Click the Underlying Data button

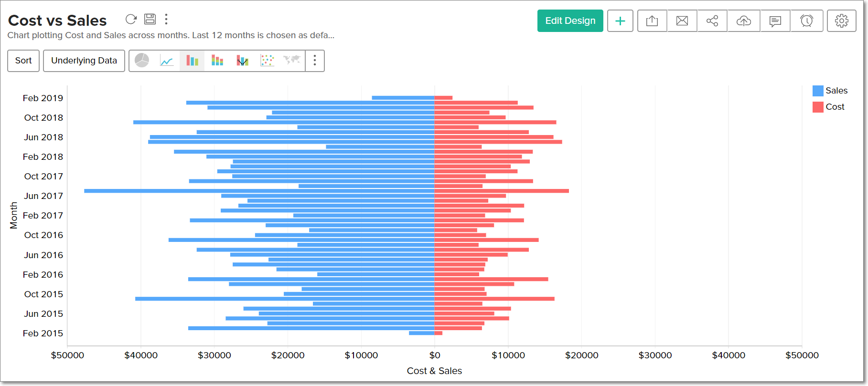point(84,61)
